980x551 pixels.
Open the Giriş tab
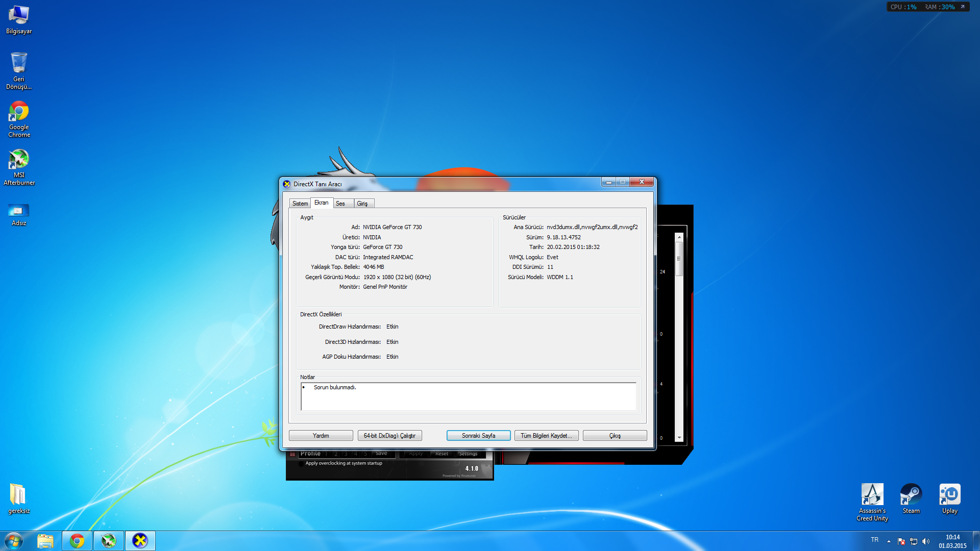(362, 204)
